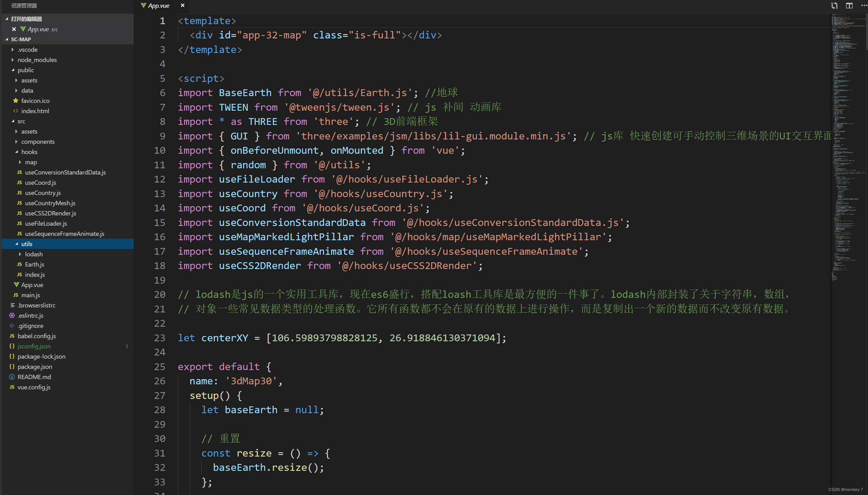Click the JS icon of useCoord.js

pyautogui.click(x=20, y=183)
